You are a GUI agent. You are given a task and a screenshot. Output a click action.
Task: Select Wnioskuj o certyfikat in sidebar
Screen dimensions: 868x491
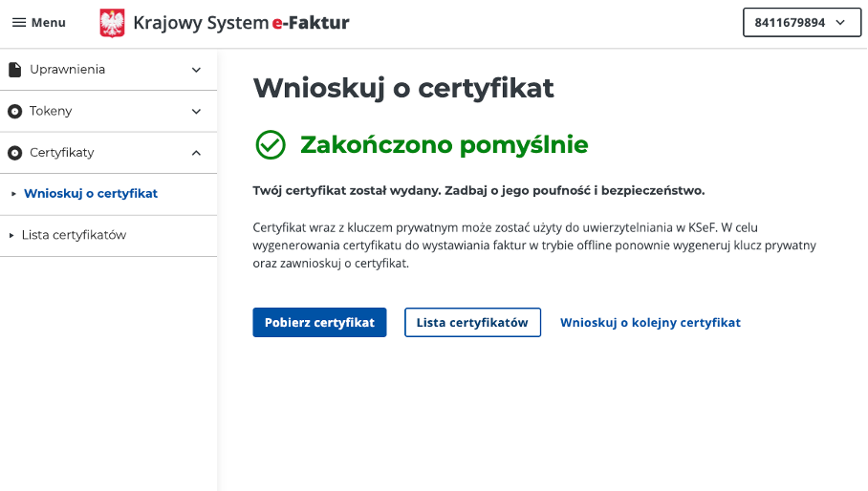pos(91,194)
